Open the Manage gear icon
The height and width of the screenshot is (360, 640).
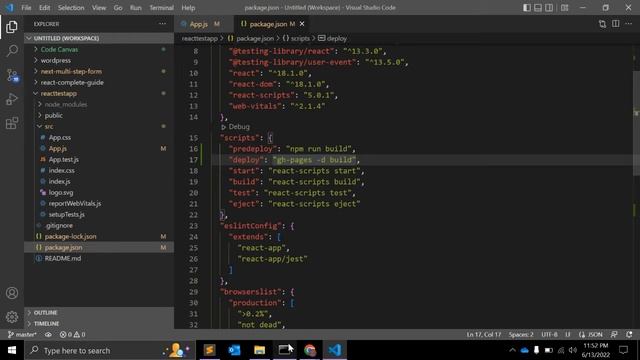[x=12, y=317]
